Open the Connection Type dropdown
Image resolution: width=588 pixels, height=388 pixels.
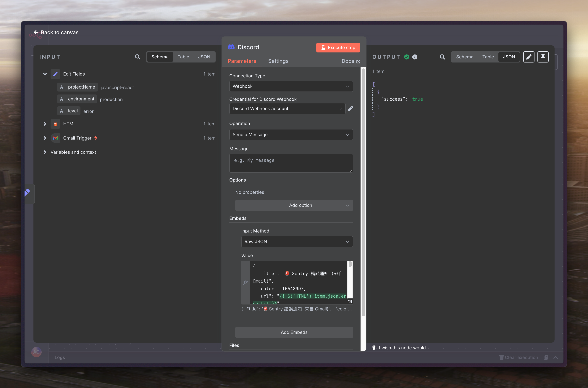pos(291,86)
